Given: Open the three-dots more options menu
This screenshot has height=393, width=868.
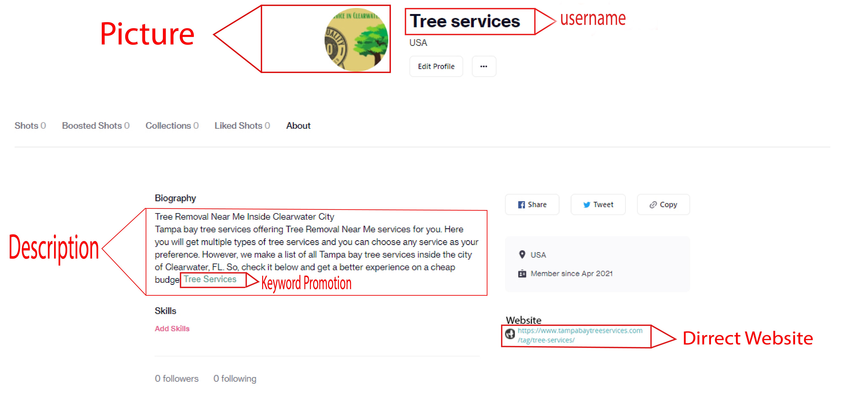Looking at the screenshot, I should pyautogui.click(x=484, y=66).
